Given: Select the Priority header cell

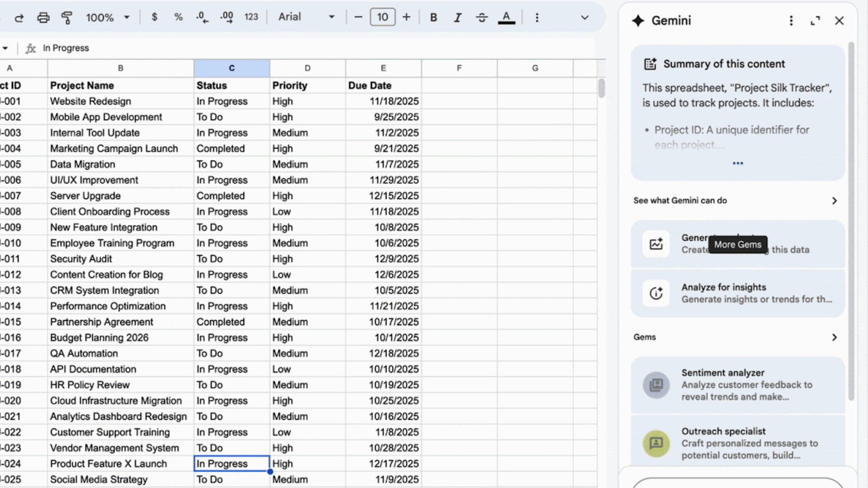Looking at the screenshot, I should (307, 85).
